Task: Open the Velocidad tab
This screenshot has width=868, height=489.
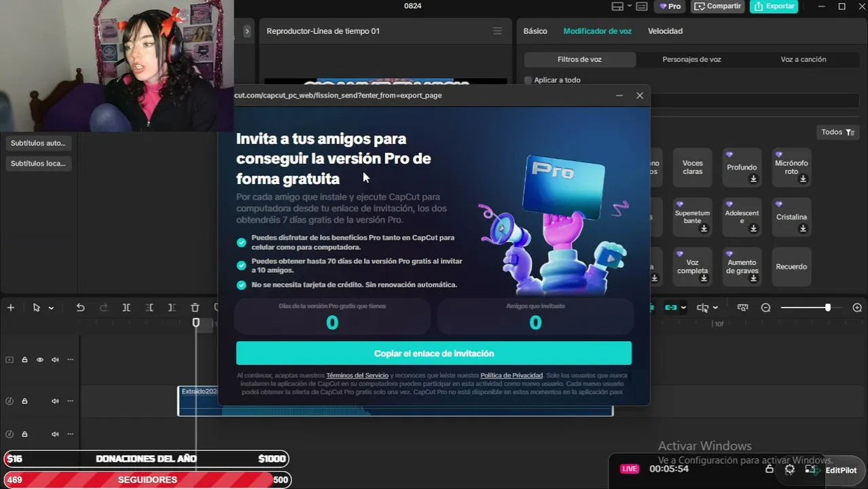Action: pos(665,31)
